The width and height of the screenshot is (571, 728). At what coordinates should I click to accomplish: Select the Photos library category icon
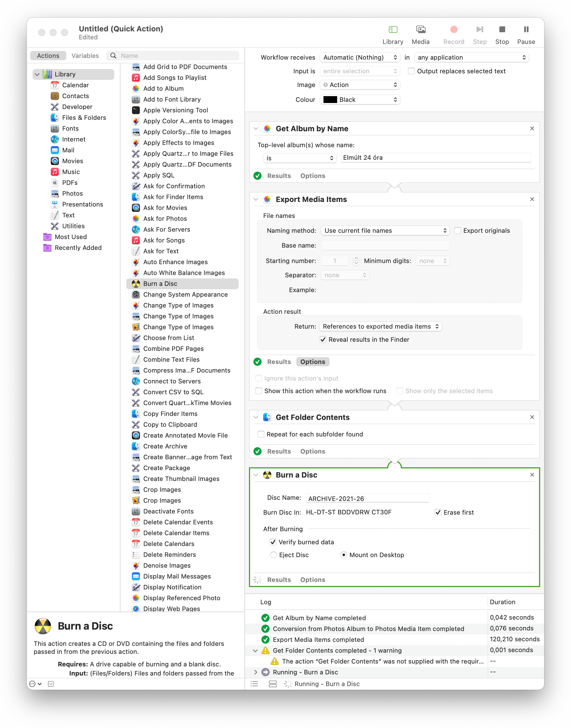pos(55,193)
